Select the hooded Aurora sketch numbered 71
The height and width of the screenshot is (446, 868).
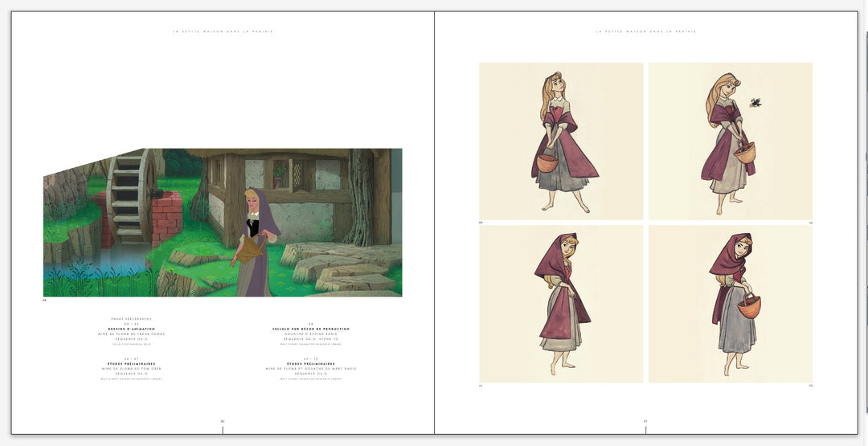click(561, 304)
